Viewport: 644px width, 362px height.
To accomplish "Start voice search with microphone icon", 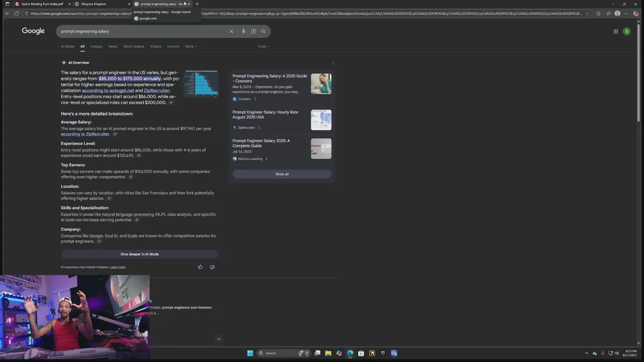I will click(x=244, y=31).
